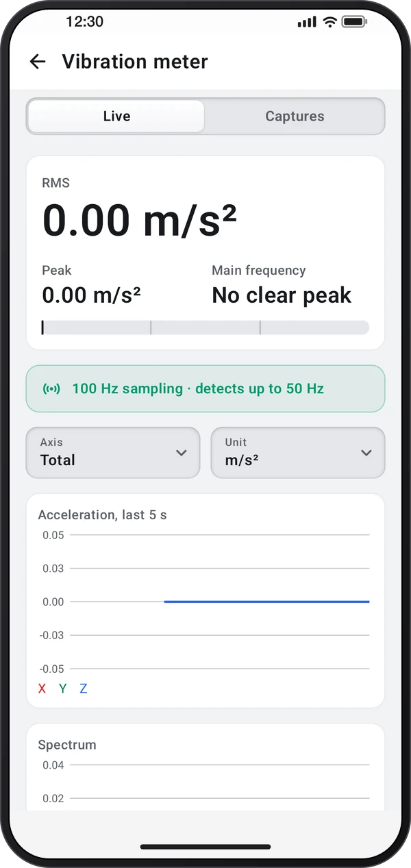Tap the vibration level bar under Peak

206,327
